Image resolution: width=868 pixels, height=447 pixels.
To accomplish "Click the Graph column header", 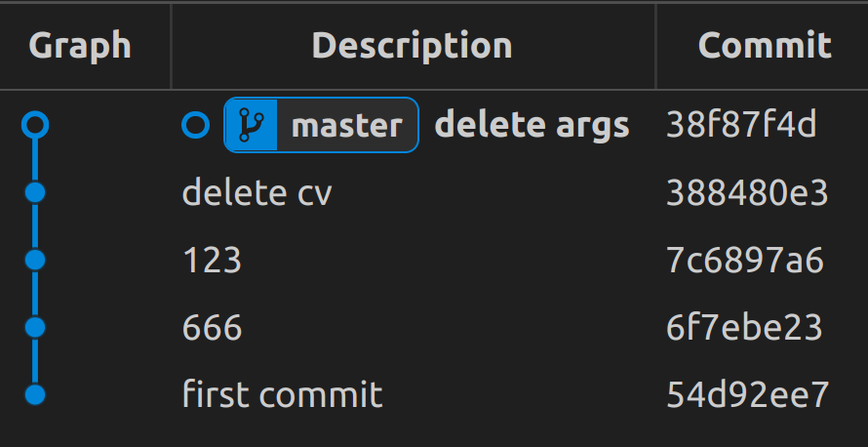I will tap(80, 46).
